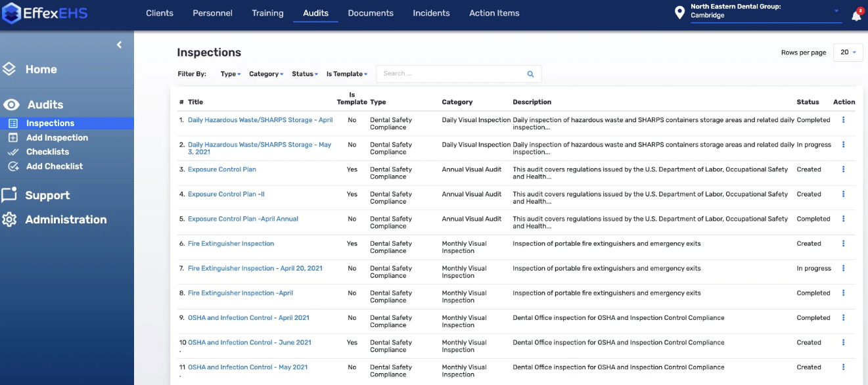The image size is (868, 385).
Task: Select Add Inspection in the sidebar
Action: pos(57,138)
